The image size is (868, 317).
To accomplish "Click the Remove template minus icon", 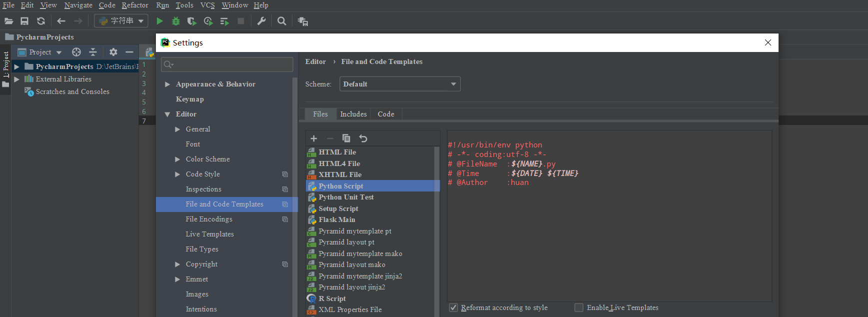I will click(330, 138).
